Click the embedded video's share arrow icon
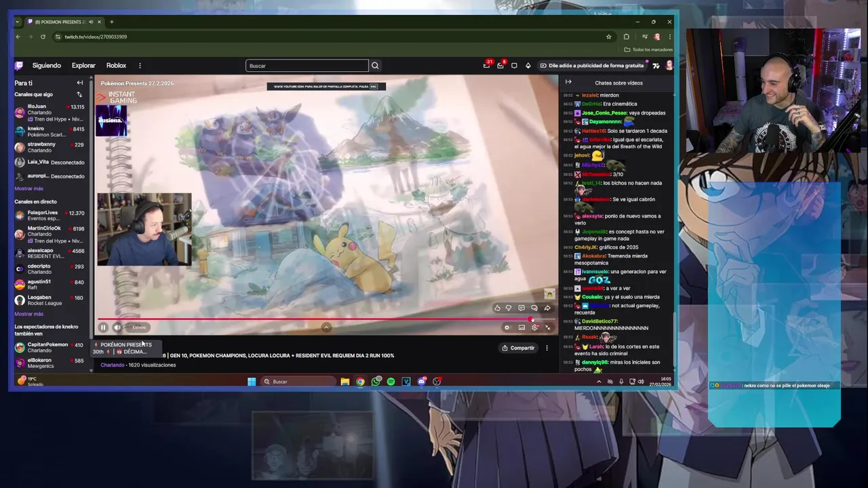 coord(547,308)
